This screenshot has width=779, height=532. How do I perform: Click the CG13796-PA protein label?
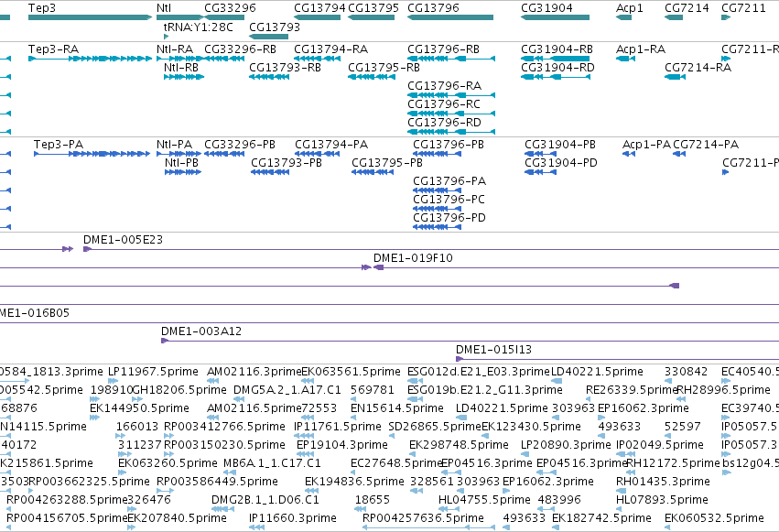449,181
